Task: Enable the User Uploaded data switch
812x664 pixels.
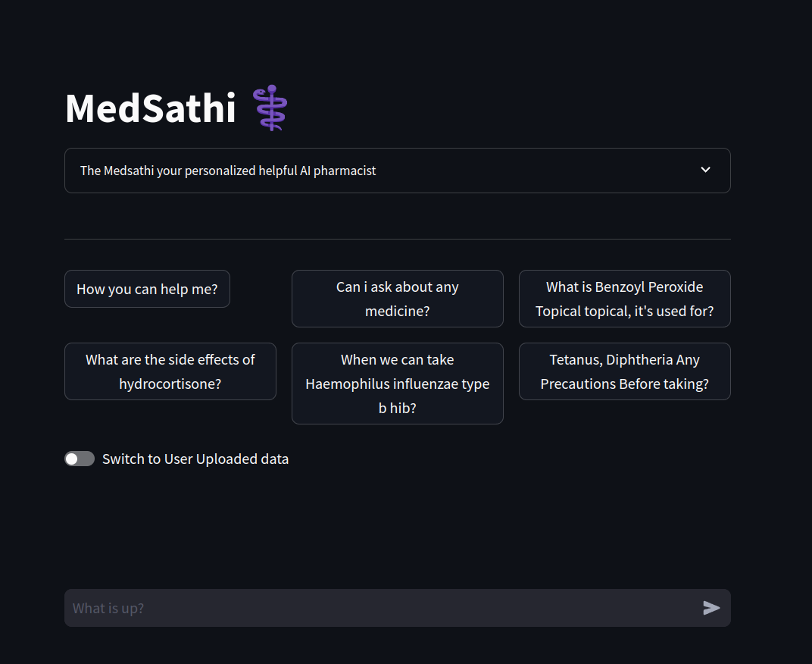Action: point(80,459)
